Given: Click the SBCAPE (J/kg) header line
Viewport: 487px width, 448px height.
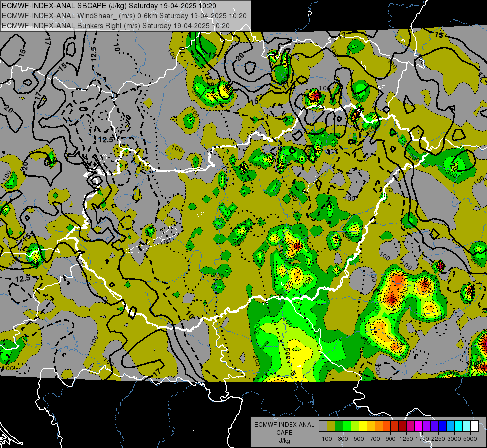Looking at the screenshot, I should click(109, 6).
